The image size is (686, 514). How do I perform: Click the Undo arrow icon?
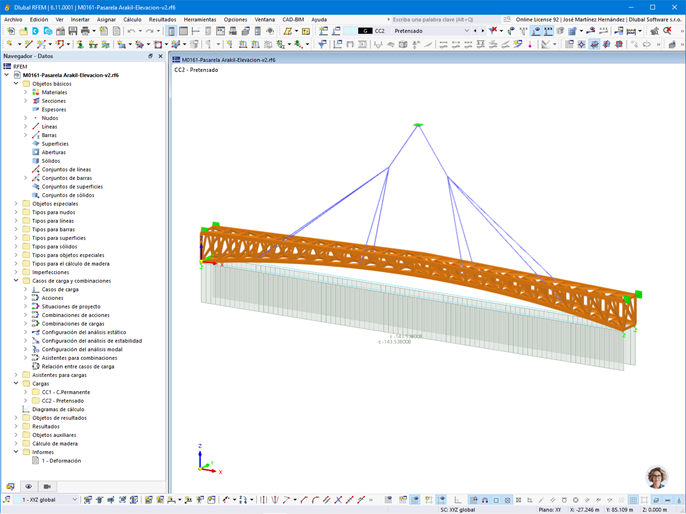click(131, 31)
